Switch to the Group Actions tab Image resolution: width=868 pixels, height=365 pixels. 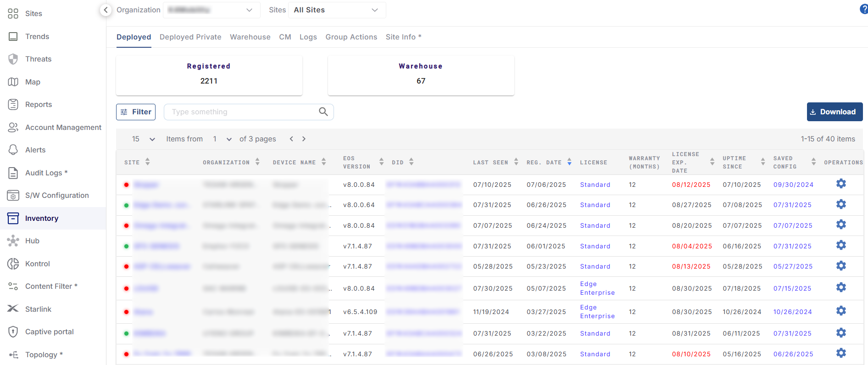[351, 37]
